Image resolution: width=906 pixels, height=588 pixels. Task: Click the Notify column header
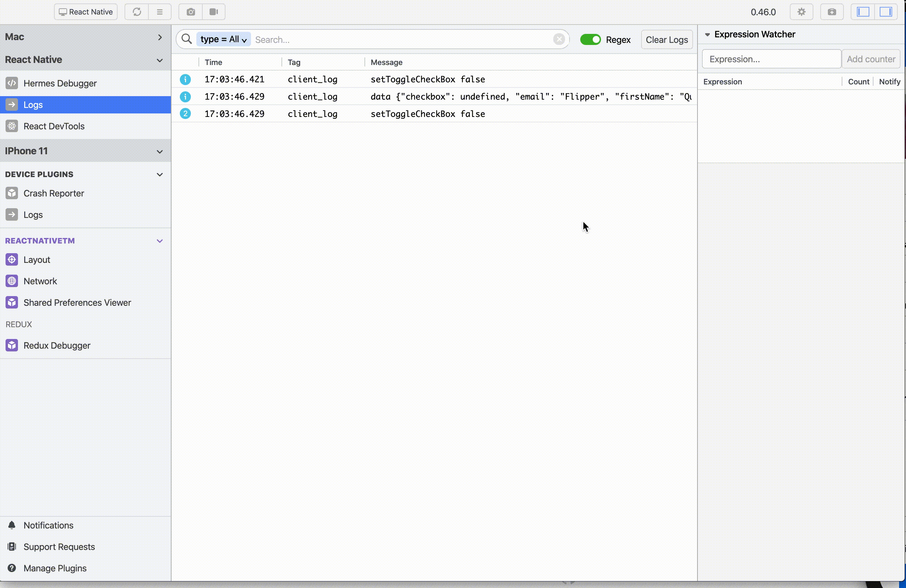890,82
